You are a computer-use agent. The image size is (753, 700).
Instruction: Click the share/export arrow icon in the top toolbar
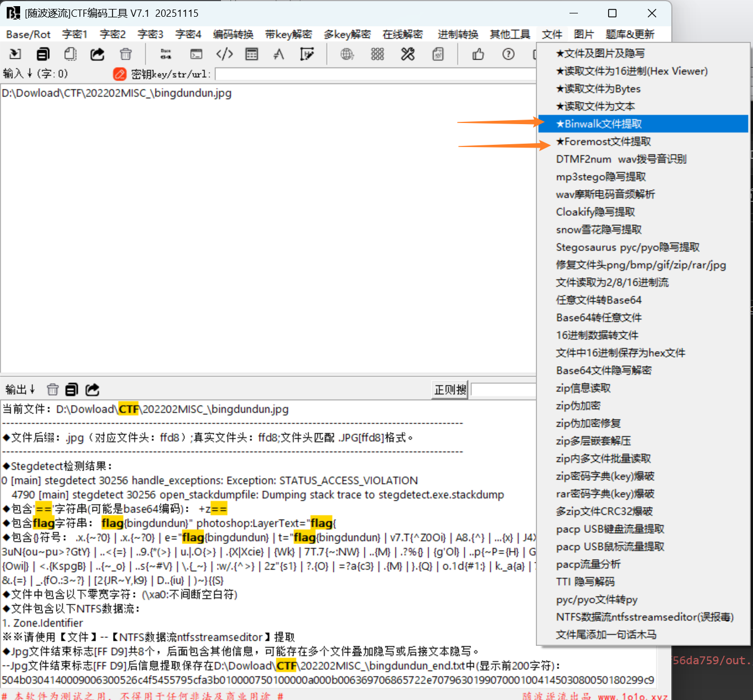tap(97, 54)
